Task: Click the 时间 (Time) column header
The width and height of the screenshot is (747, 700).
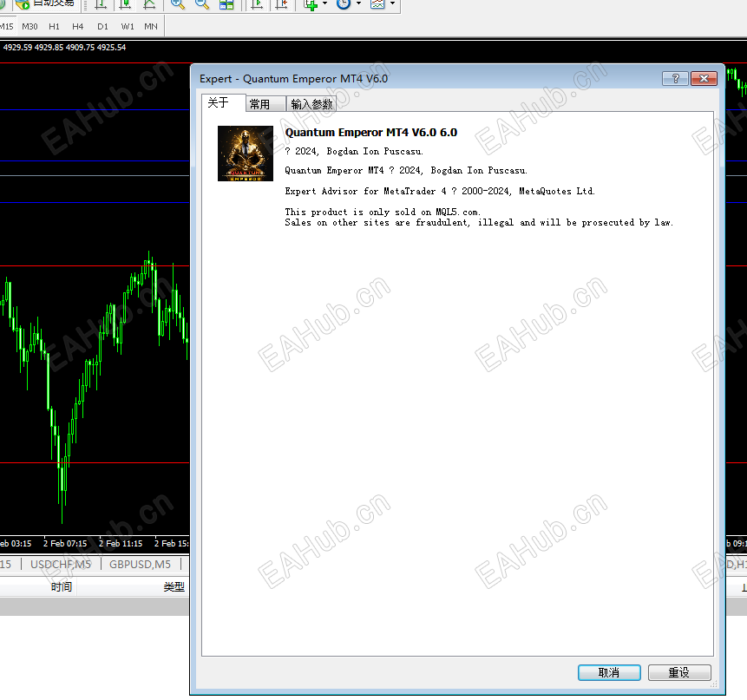Action: (62, 586)
